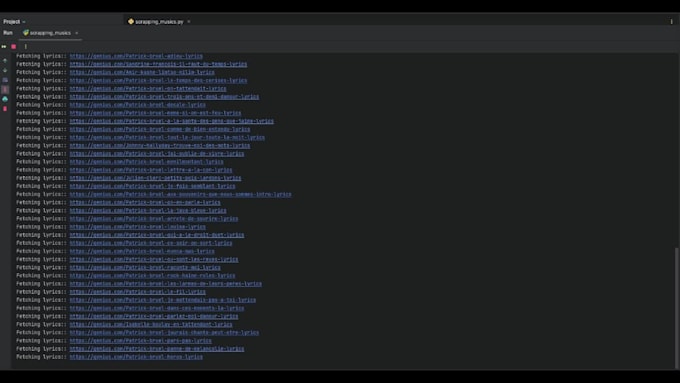
Task: Select the Run tool window label
Action: (x=8, y=33)
